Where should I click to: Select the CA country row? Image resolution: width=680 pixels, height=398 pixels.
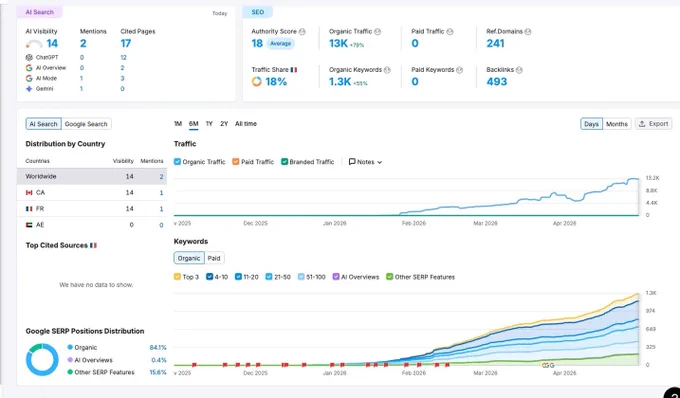(92, 192)
